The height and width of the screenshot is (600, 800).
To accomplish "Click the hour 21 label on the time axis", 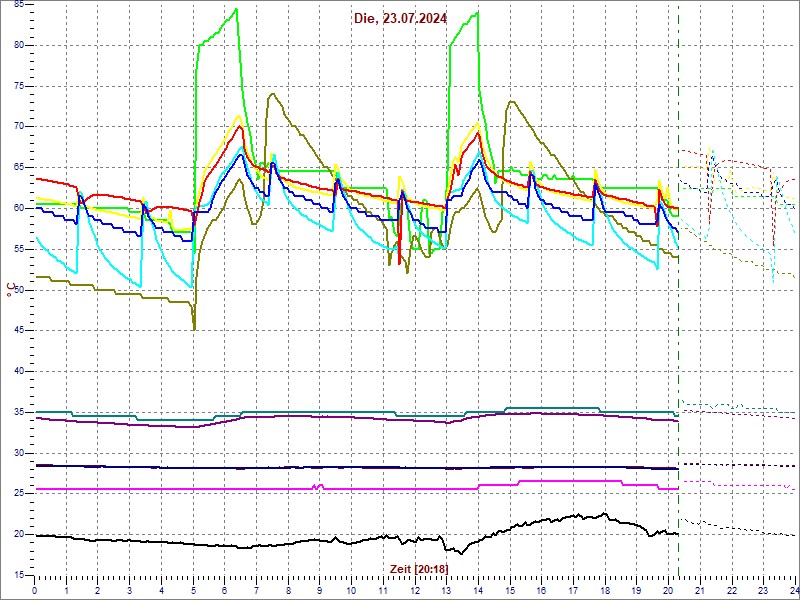I will pyautogui.click(x=701, y=590).
